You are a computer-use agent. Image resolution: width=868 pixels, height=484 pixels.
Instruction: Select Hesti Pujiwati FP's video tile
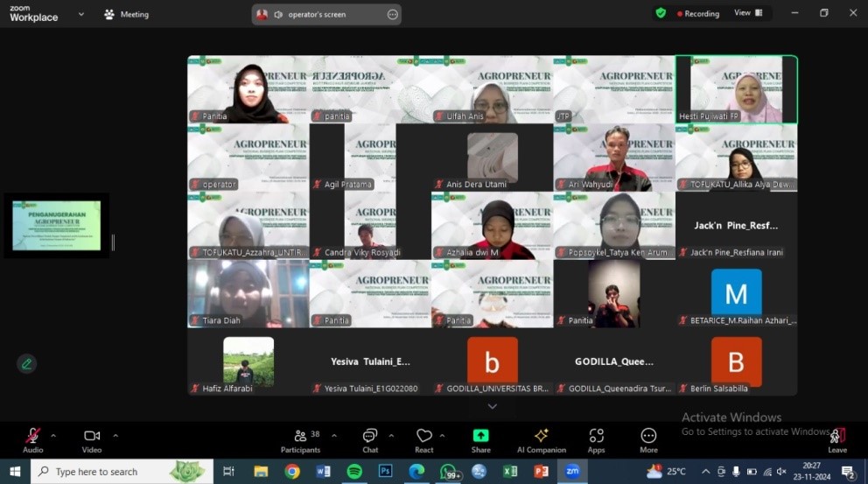coord(736,89)
